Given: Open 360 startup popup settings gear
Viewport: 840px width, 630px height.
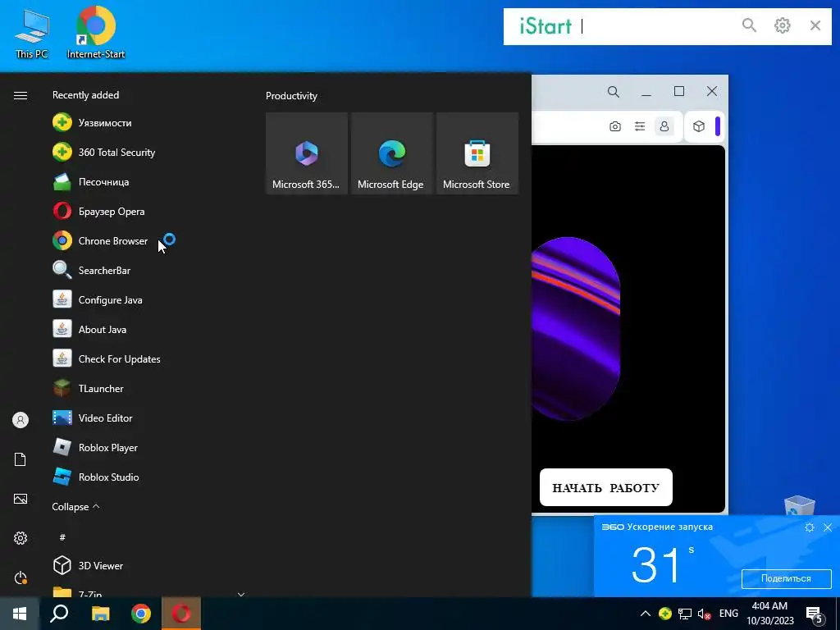Looking at the screenshot, I should click(810, 527).
